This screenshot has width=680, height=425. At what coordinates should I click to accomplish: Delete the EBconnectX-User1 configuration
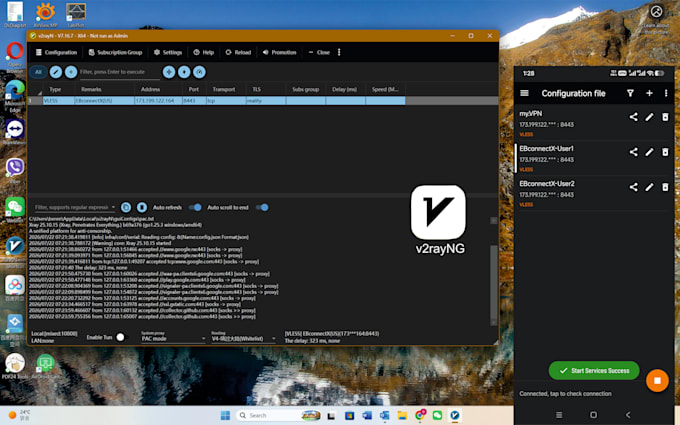pyautogui.click(x=665, y=152)
